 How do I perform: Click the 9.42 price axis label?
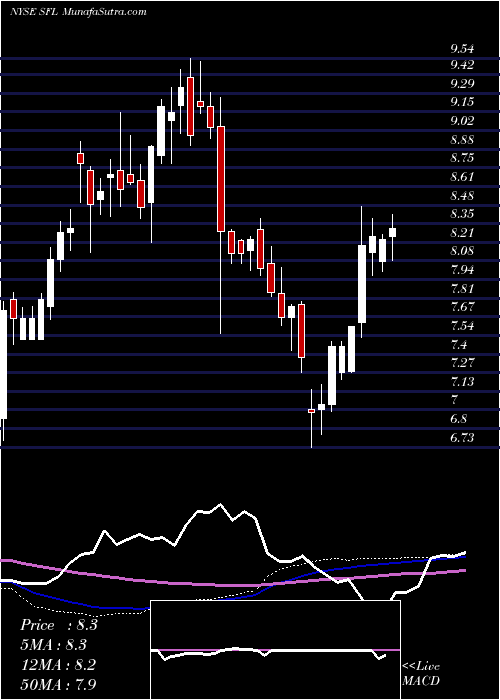point(462,65)
